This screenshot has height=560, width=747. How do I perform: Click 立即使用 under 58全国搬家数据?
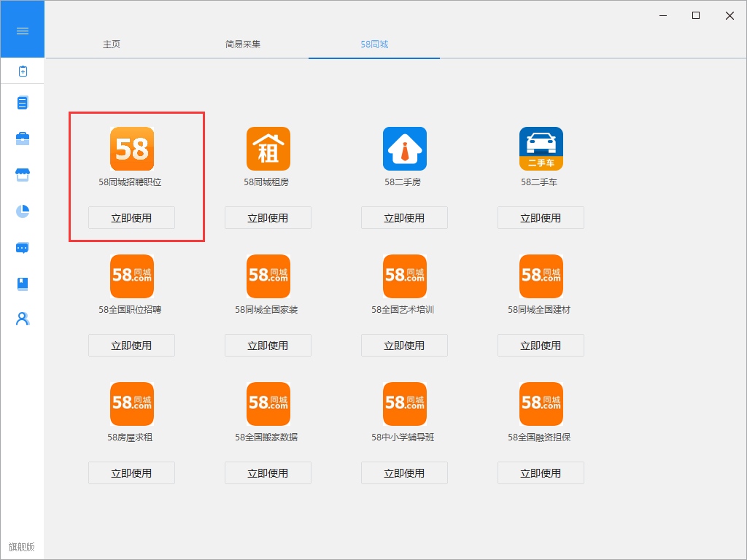click(x=268, y=472)
